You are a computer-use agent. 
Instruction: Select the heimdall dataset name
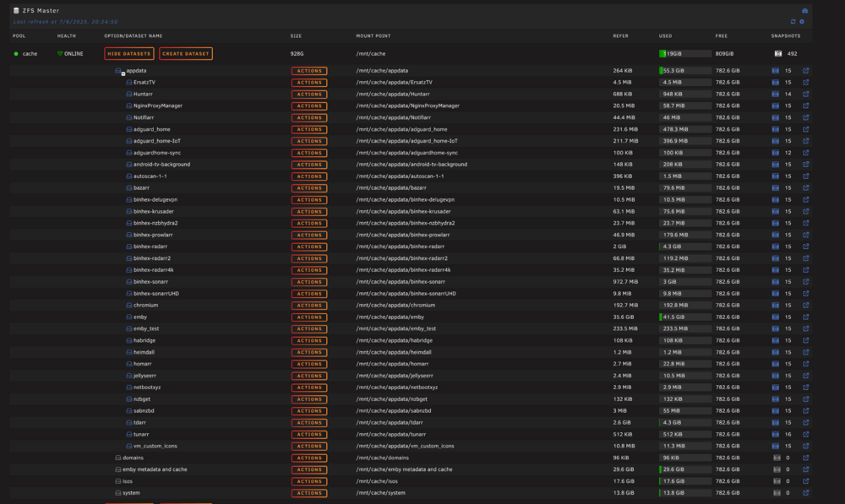(144, 352)
